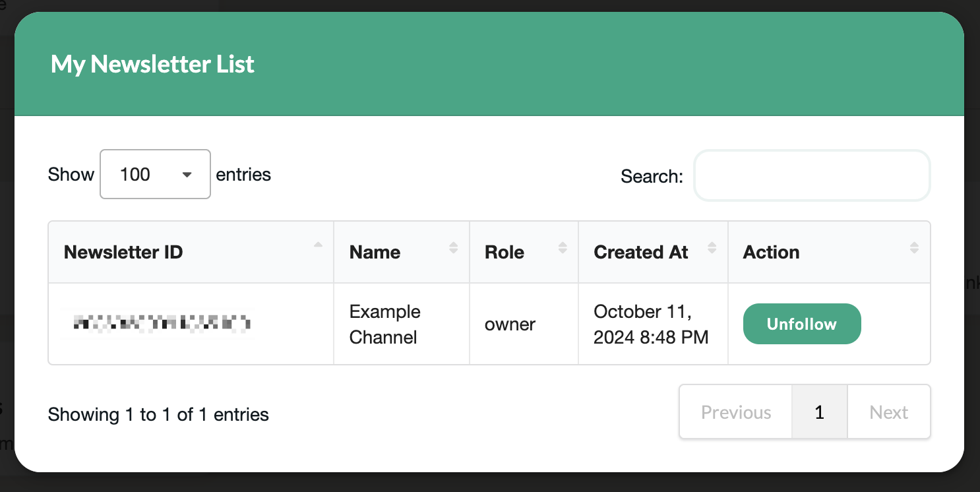The width and height of the screenshot is (980, 492).
Task: Click the Role column sort arrows icon
Action: 563,248
